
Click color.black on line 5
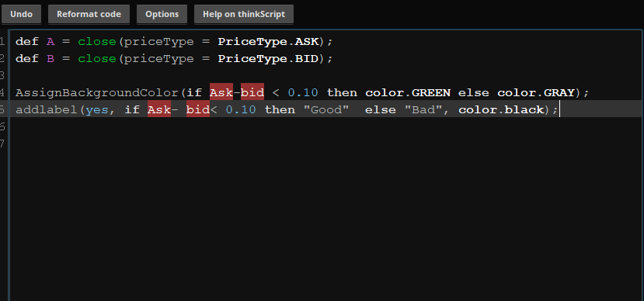[501, 109]
